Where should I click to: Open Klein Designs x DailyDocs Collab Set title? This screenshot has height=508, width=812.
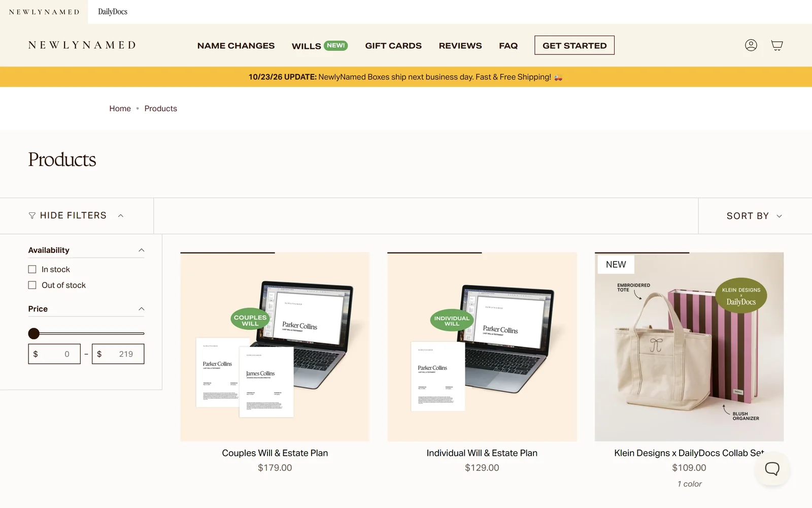coord(689,453)
